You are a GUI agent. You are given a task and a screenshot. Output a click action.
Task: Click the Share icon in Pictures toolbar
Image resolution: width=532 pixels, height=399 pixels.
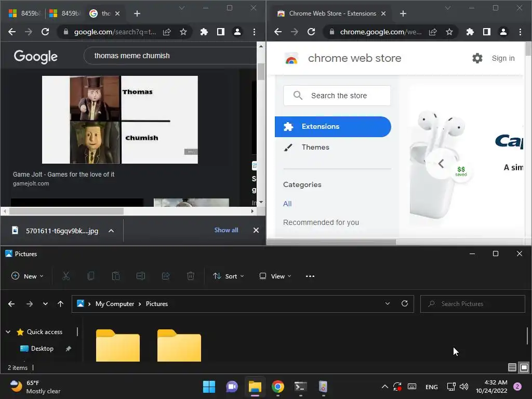[166, 276]
